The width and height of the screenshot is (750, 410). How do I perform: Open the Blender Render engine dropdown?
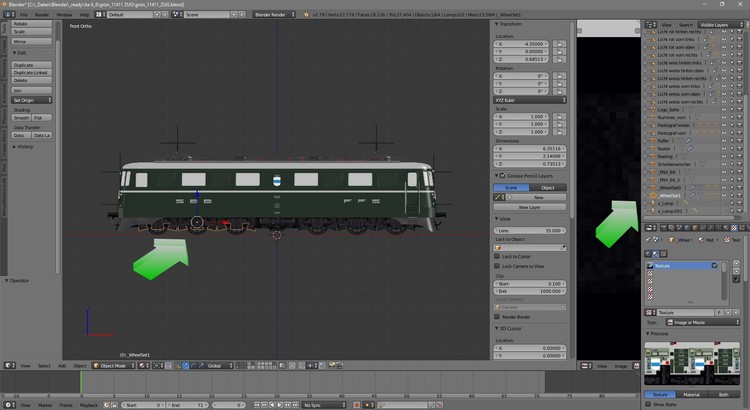[274, 15]
